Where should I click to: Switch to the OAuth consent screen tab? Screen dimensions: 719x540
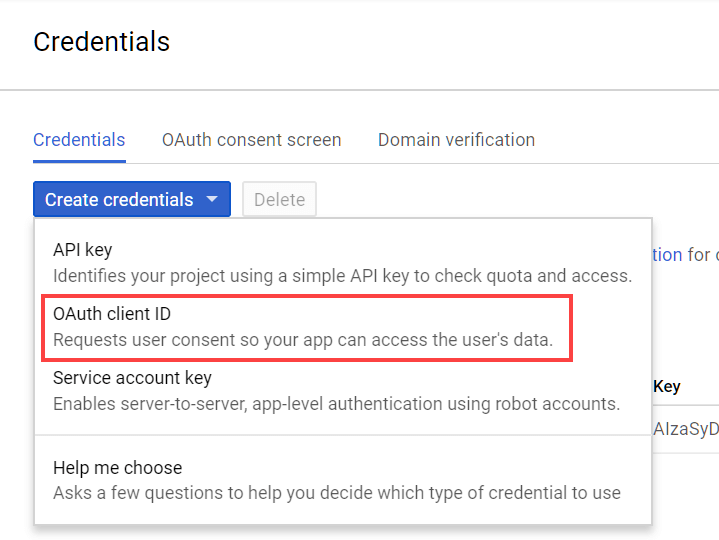coord(251,140)
